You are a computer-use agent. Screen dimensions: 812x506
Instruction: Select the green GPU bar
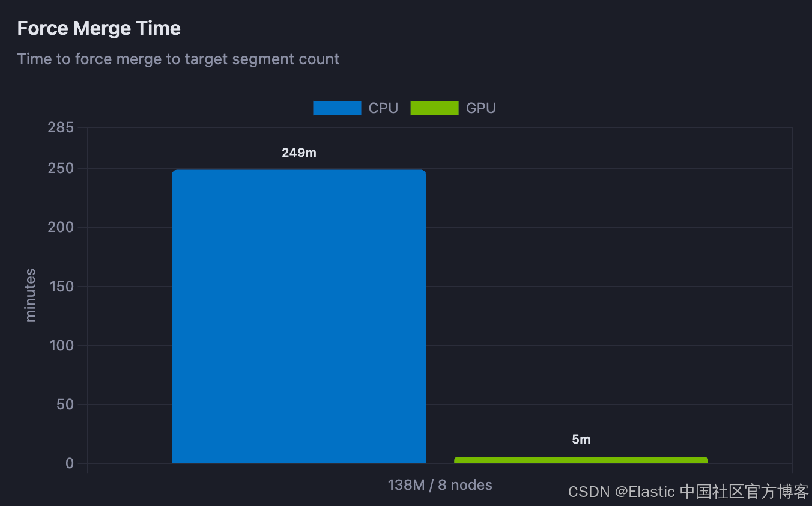coord(581,460)
